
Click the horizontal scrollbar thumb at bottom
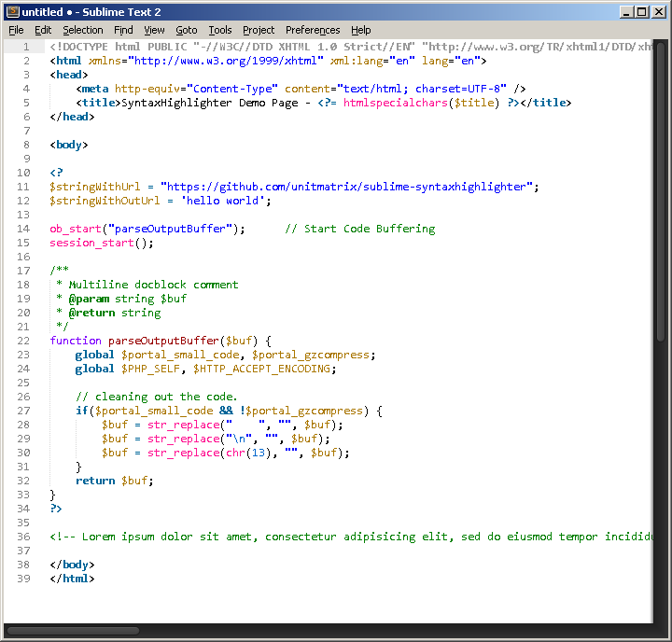(x=74, y=631)
